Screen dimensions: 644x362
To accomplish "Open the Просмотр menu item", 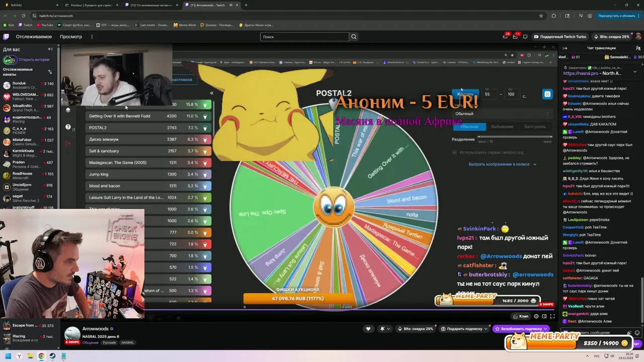I will 71,37.
